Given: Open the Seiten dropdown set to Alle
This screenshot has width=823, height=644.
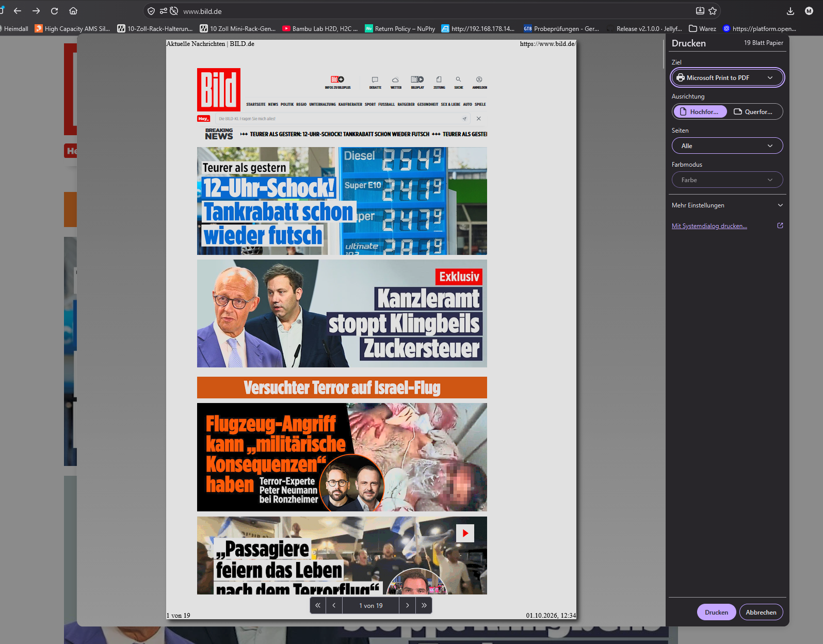Looking at the screenshot, I should point(727,146).
